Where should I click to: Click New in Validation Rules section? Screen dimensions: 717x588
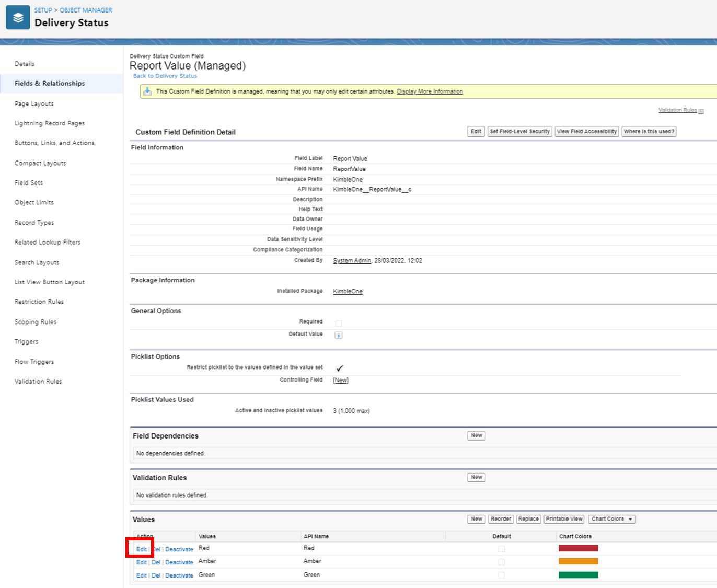[x=477, y=477]
